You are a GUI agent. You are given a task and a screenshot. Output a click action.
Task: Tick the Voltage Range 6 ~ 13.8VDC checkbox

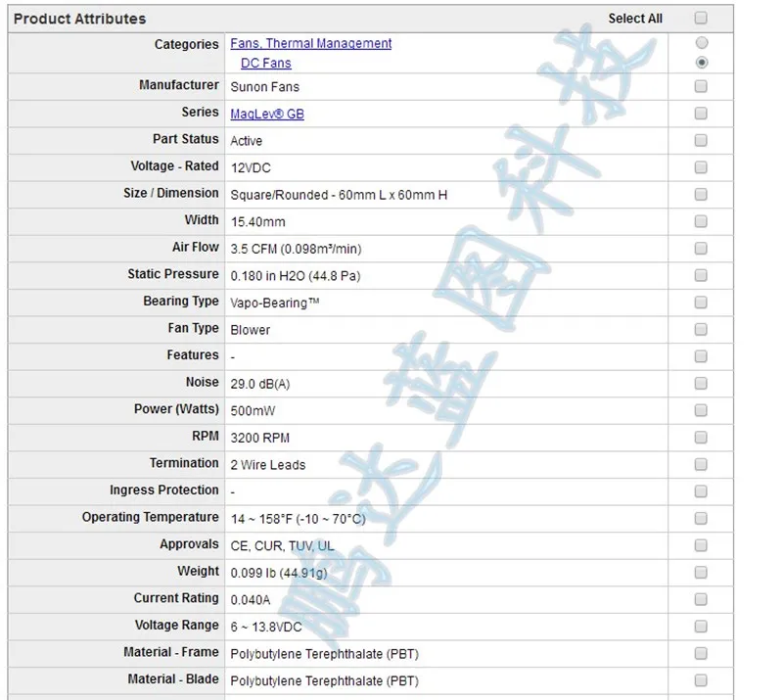[x=701, y=626]
